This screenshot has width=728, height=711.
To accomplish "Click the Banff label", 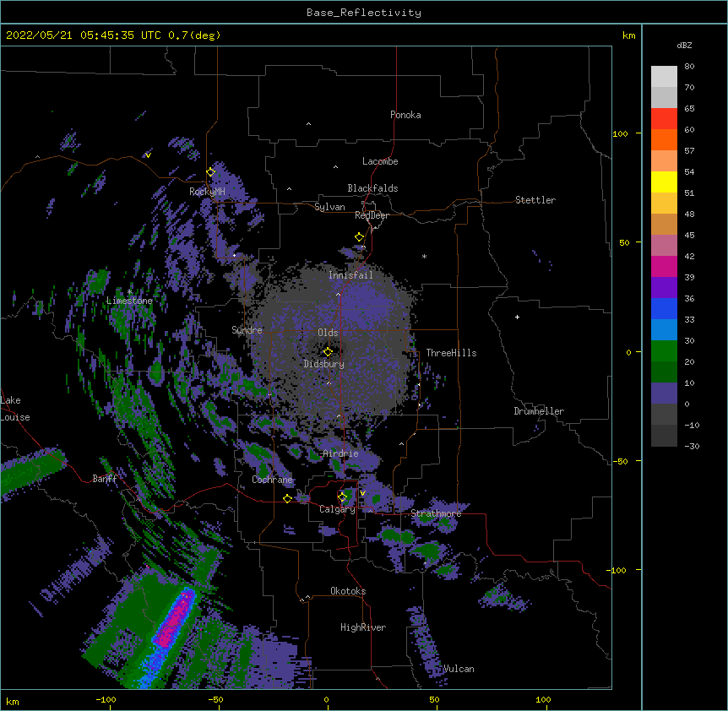I will (105, 479).
